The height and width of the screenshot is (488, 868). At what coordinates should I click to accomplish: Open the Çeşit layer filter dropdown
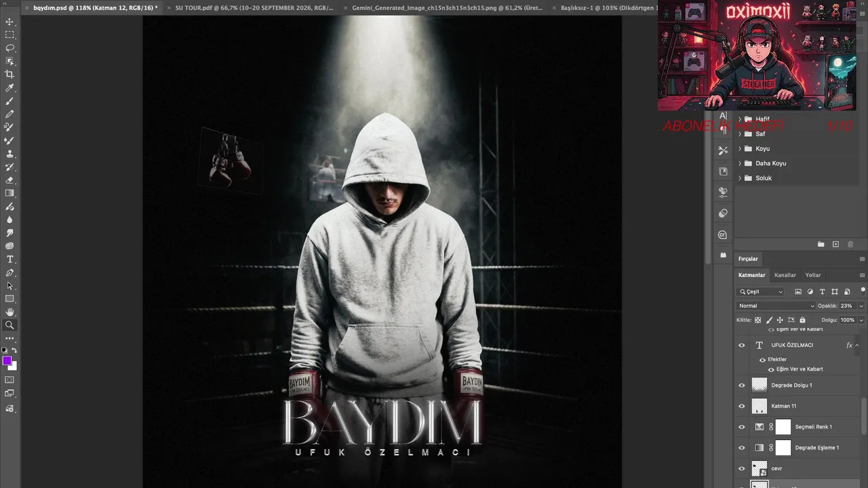[761, 291]
